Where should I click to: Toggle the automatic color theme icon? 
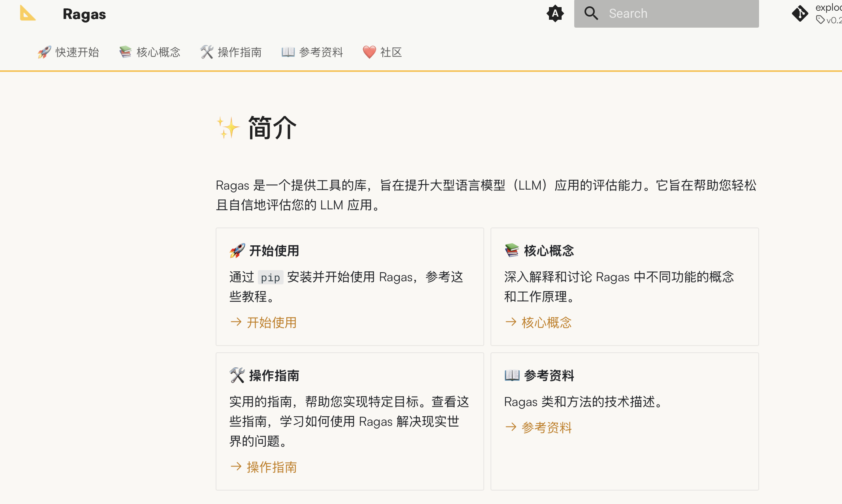pos(555,13)
